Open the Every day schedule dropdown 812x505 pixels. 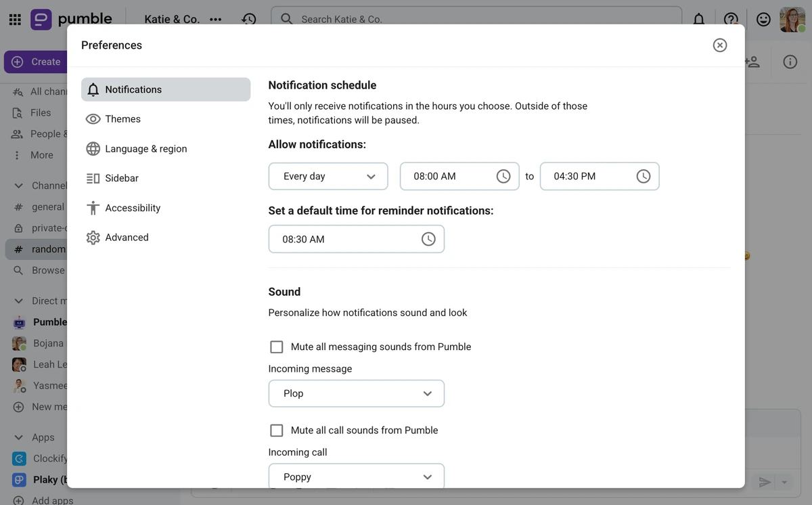pos(328,175)
